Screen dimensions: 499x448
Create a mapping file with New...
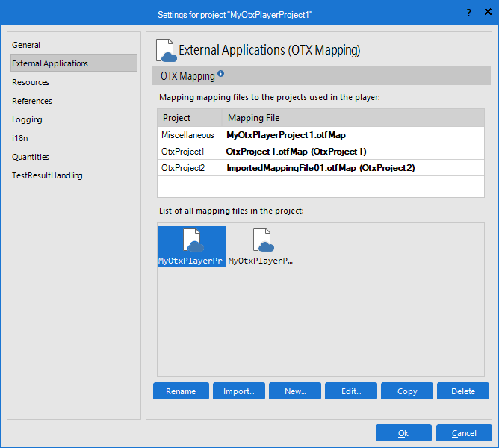point(295,391)
